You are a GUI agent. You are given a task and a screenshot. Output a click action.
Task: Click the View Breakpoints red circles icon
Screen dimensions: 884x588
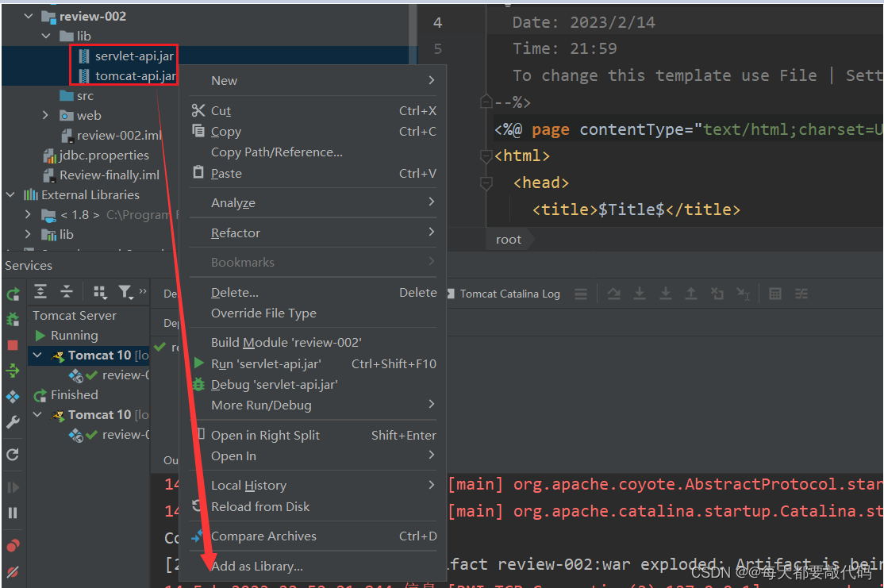point(13,545)
